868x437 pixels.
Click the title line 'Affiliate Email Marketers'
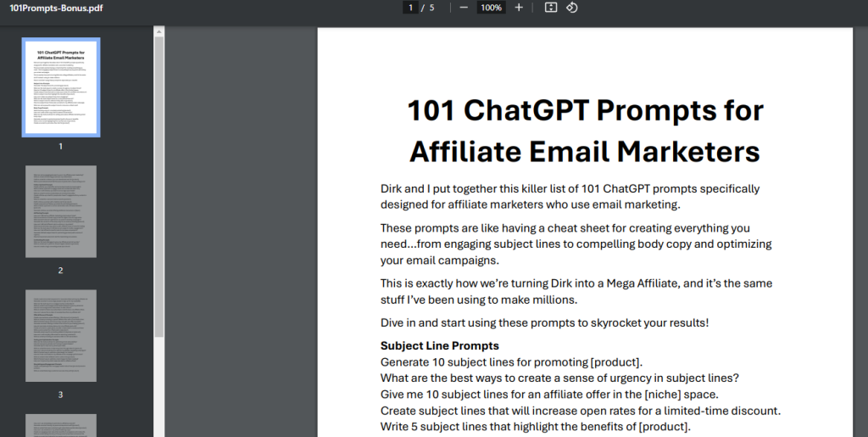[585, 151]
